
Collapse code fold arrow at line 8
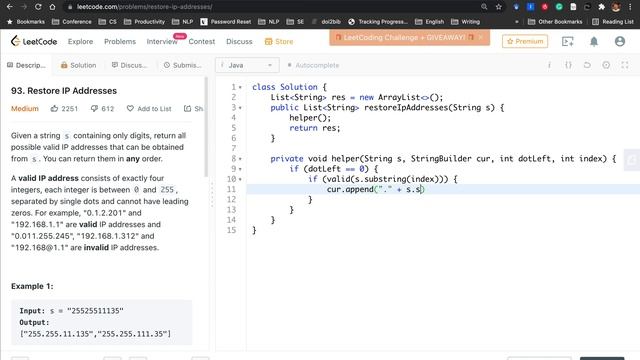click(x=240, y=159)
